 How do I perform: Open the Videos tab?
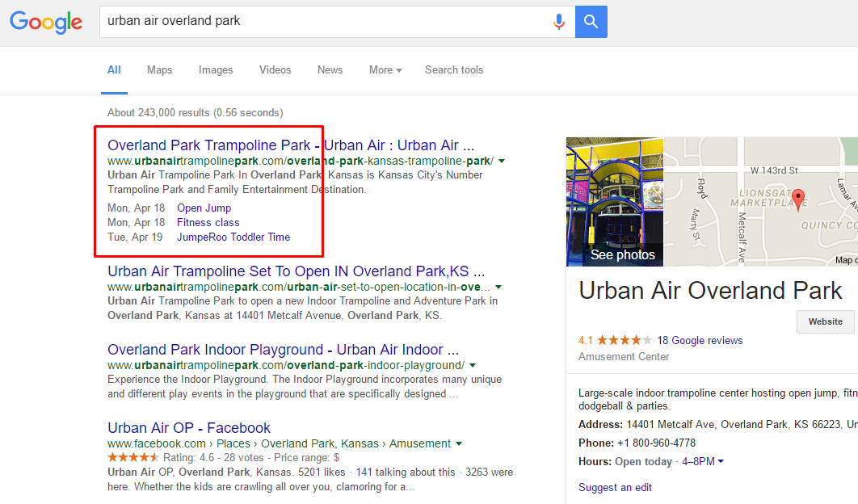(275, 70)
